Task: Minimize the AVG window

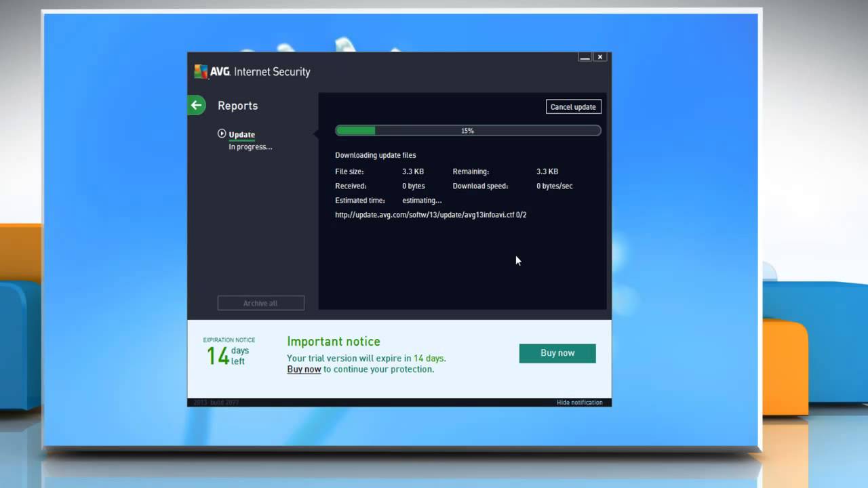Action: 585,58
